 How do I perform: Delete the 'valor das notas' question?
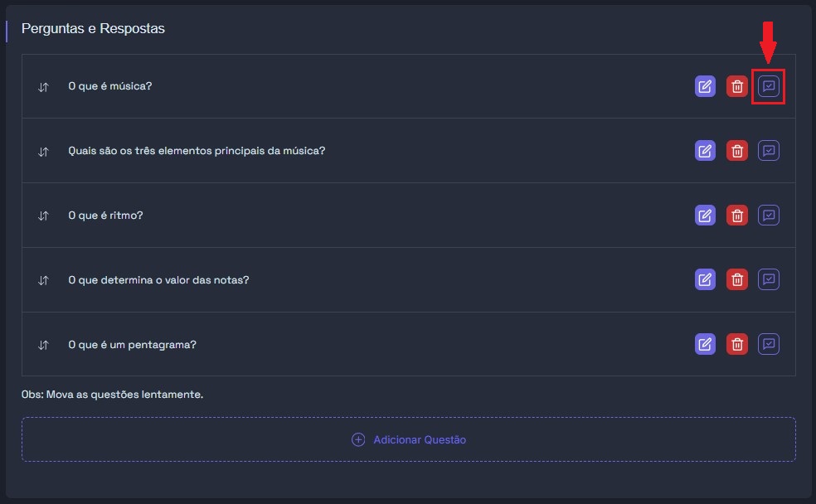pos(736,279)
